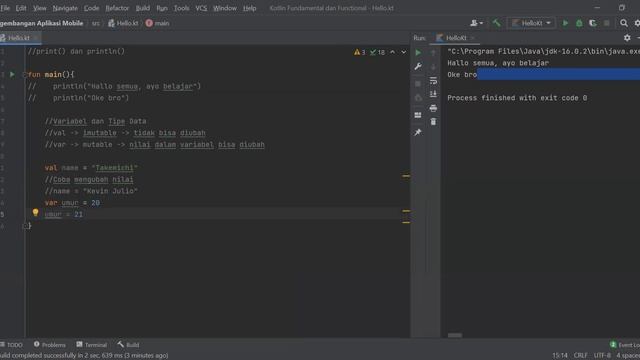The height and width of the screenshot is (360, 640).
Task: Click the Hello.kt breadcrumb
Action: [123, 23]
